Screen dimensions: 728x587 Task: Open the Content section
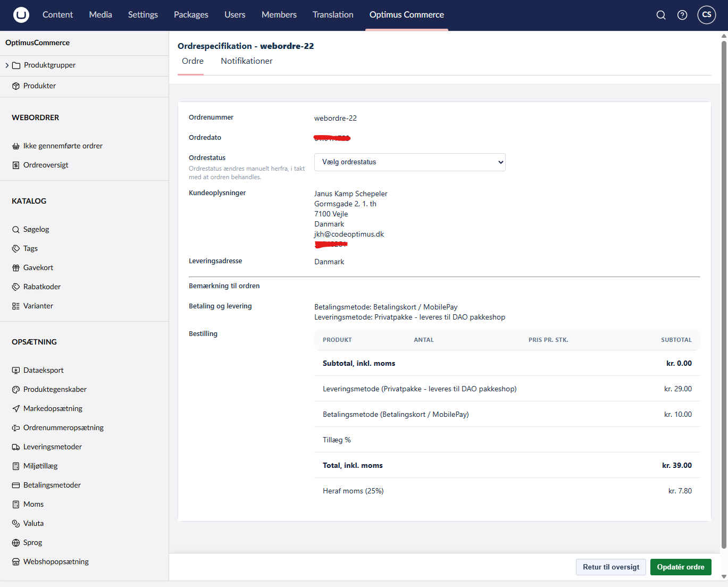point(57,15)
